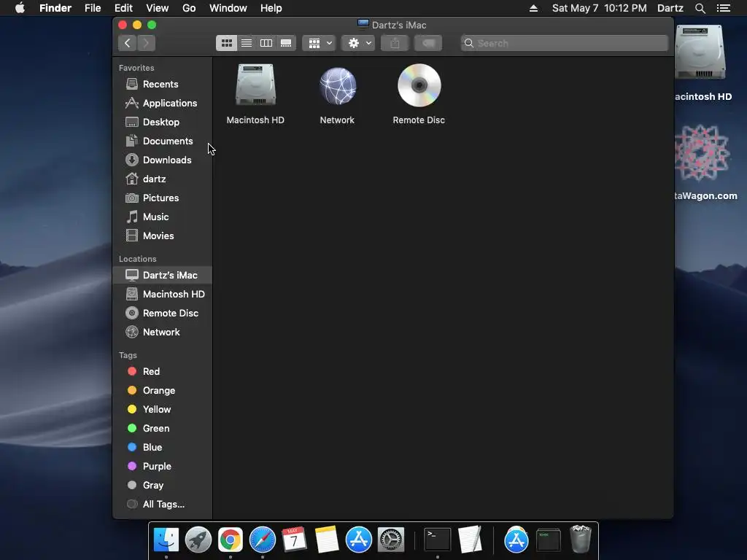Open the gear Action menu
The image size is (747, 560).
(359, 43)
